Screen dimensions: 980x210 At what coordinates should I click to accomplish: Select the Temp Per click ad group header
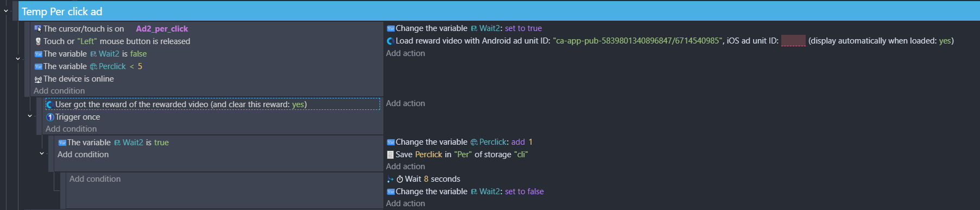click(499, 11)
